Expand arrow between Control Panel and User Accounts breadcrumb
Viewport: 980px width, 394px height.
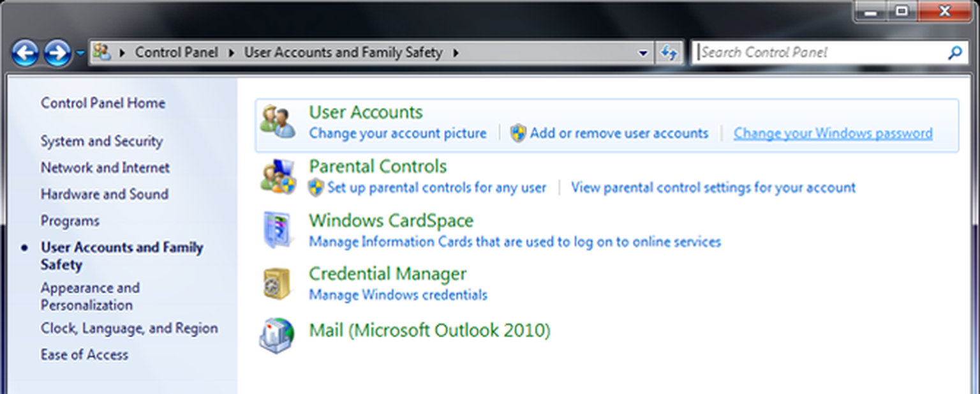232,53
